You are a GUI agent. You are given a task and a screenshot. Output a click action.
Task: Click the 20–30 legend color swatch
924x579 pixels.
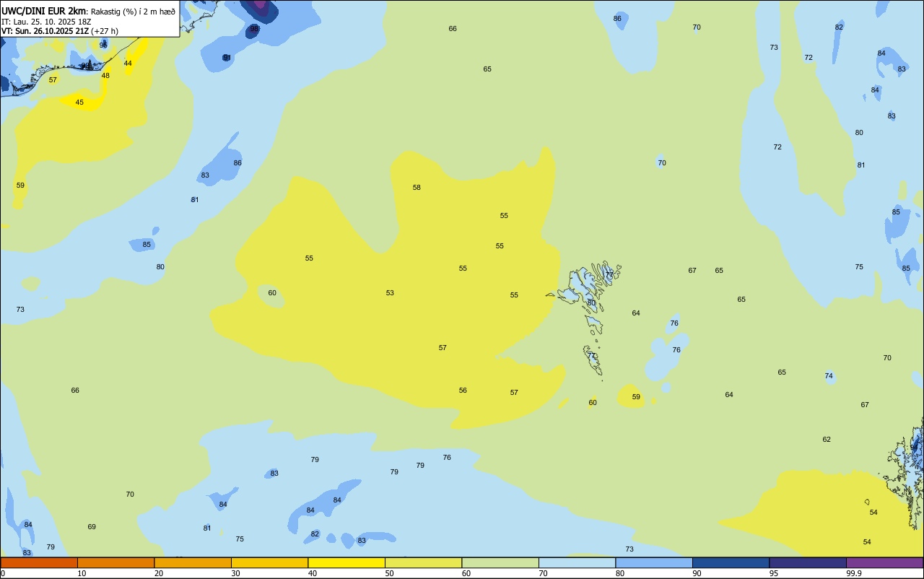193,562
